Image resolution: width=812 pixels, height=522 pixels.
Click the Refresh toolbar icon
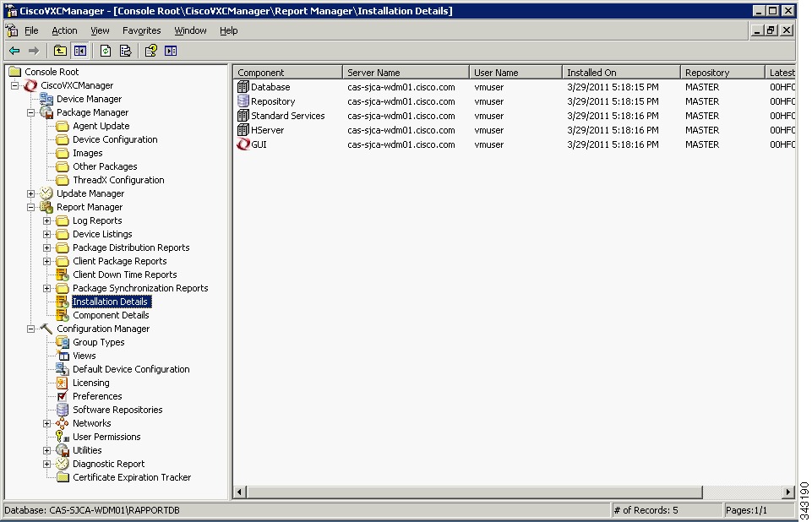(x=106, y=51)
